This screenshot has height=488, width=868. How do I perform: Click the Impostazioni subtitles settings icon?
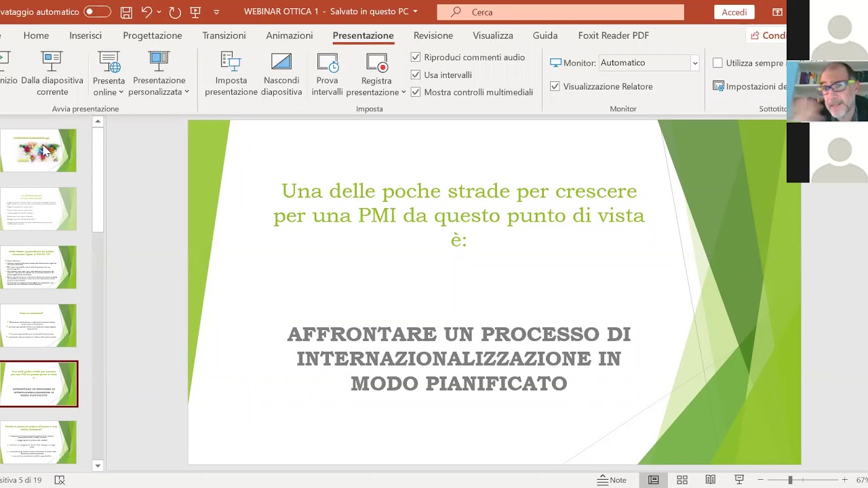(x=719, y=86)
